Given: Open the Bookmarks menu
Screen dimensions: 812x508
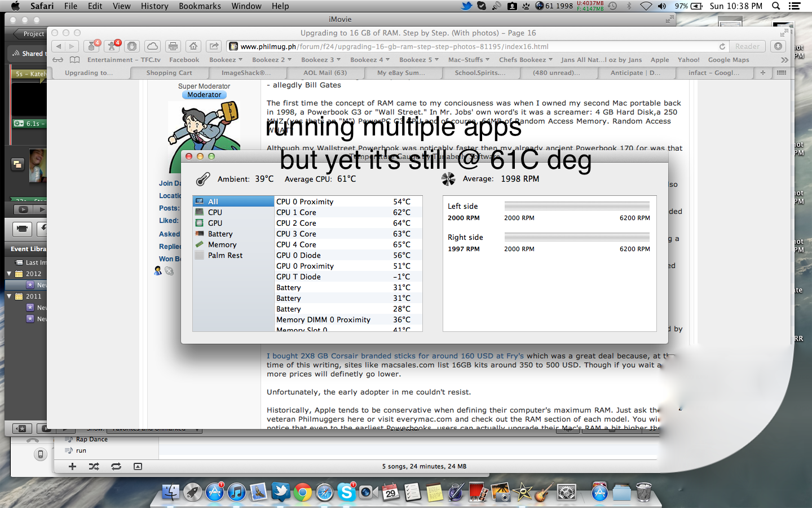Looking at the screenshot, I should [x=200, y=6].
